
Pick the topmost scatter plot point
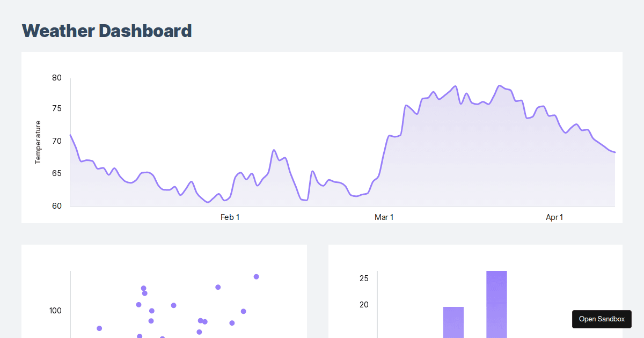pyautogui.click(x=256, y=277)
